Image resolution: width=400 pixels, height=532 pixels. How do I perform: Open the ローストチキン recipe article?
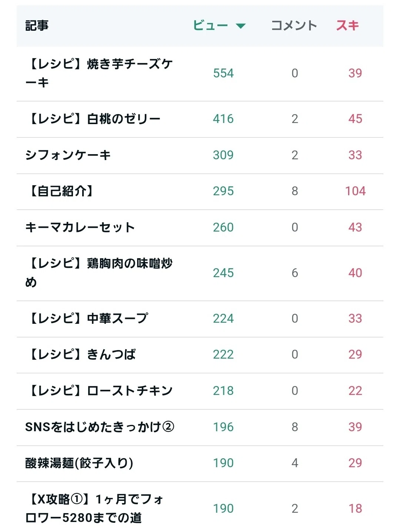99,391
